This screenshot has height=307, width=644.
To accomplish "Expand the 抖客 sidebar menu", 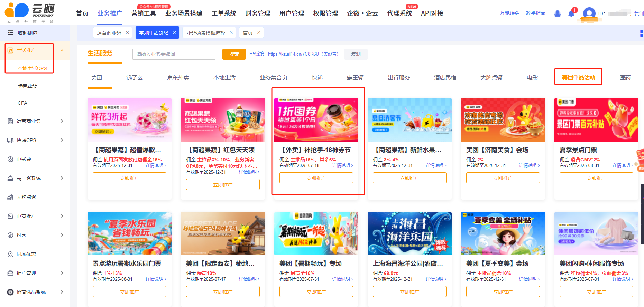I will point(62,235).
